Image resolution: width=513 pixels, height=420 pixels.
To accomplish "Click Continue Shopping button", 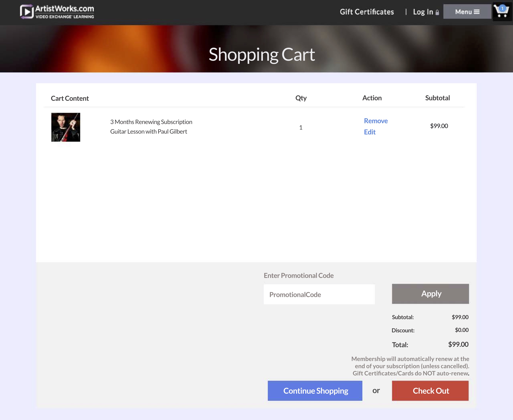I will coord(315,391).
